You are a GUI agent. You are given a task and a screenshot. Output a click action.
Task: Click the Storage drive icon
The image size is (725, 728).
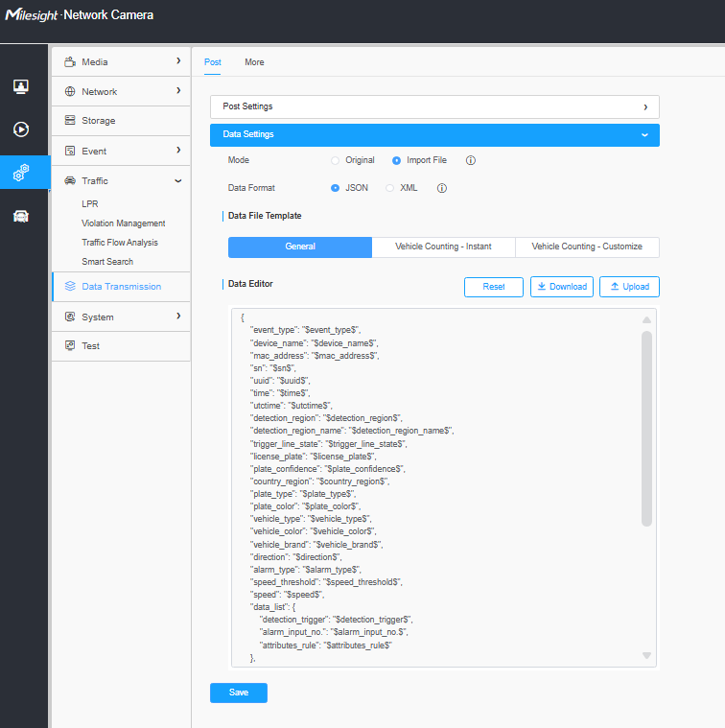[x=70, y=120]
